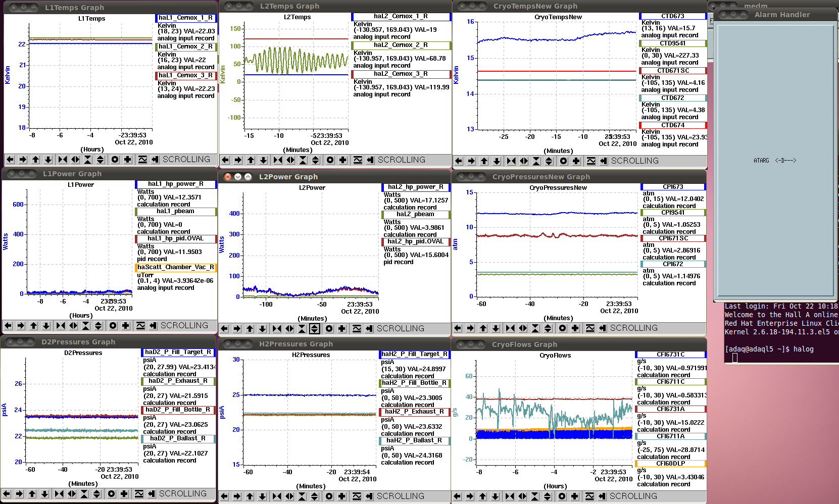Image resolution: width=839 pixels, height=504 pixels.
Task: Click SCROLLING status in L1Temps Graph
Action: (x=186, y=160)
